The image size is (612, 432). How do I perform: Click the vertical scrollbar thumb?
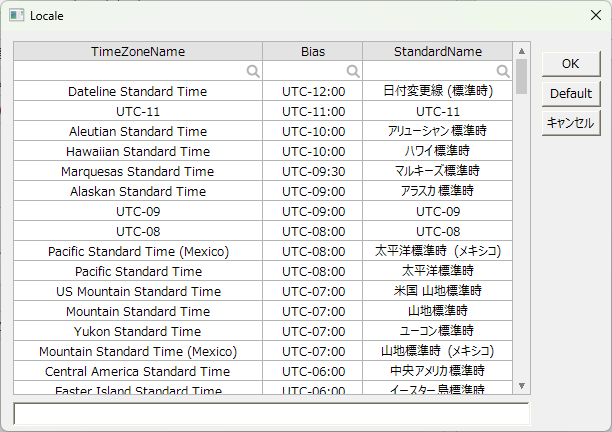(521, 76)
